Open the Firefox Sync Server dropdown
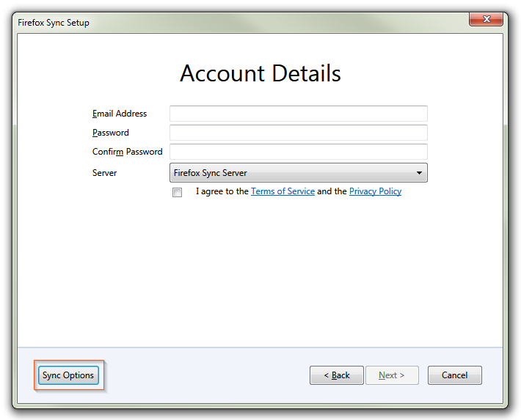Screen dimensions: 521x420 (x=299, y=173)
